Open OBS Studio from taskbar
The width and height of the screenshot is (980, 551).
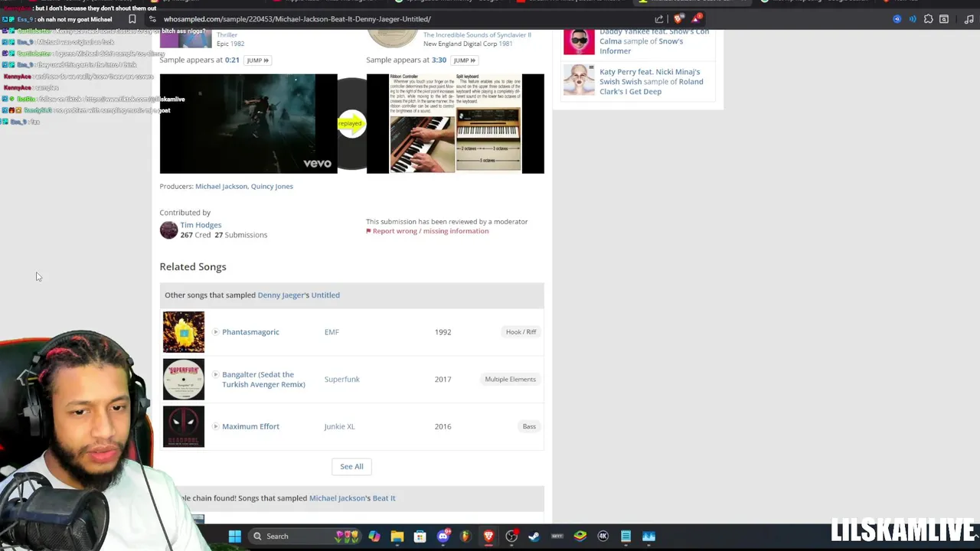point(511,536)
